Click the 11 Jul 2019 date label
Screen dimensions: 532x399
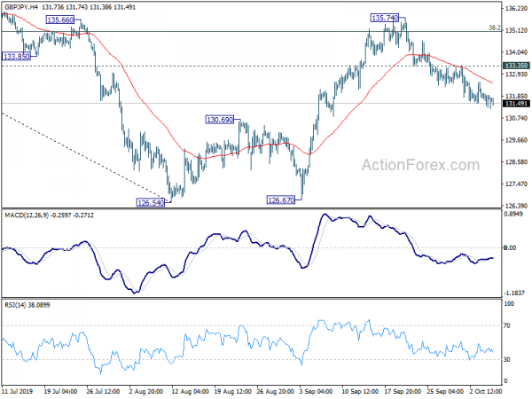18,391
